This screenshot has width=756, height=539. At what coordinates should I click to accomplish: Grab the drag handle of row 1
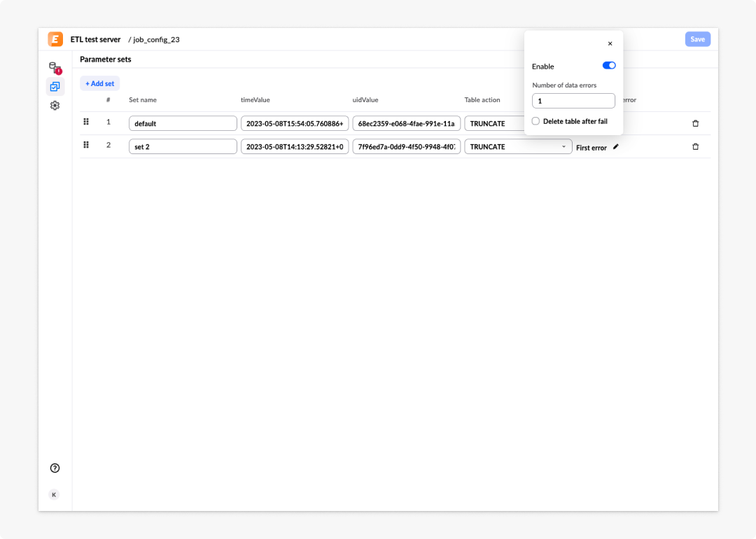tap(86, 122)
